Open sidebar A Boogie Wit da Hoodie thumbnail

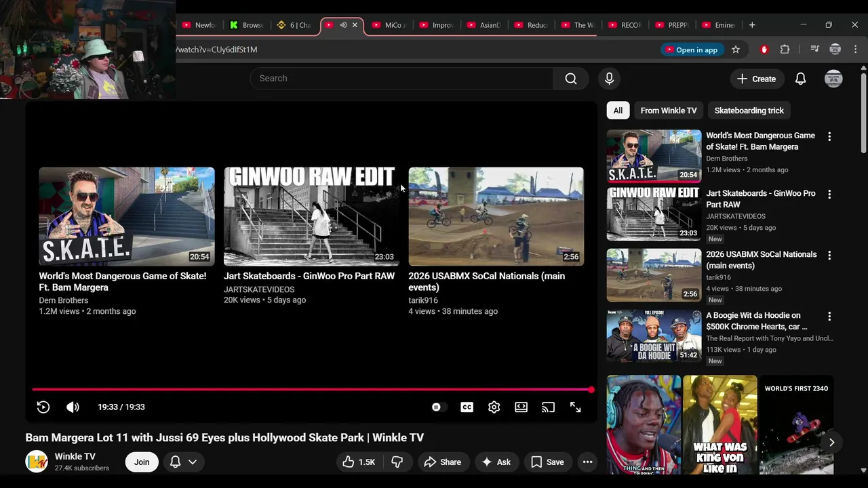click(654, 335)
